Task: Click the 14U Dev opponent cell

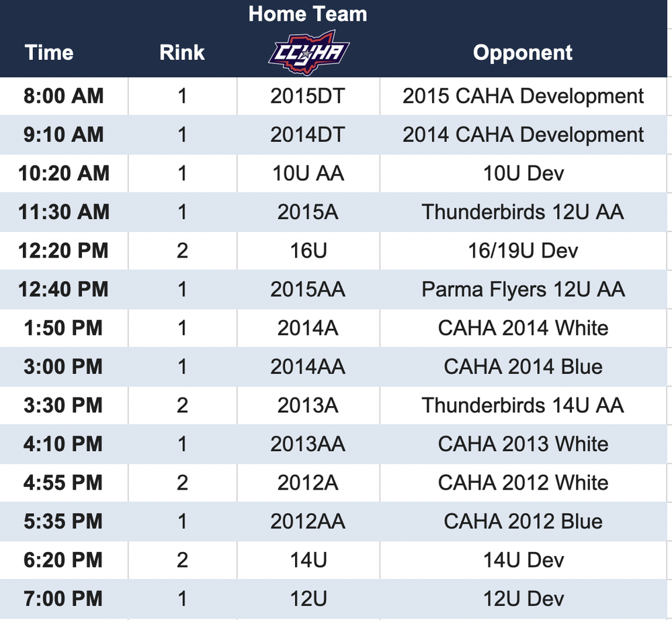Action: click(x=523, y=560)
